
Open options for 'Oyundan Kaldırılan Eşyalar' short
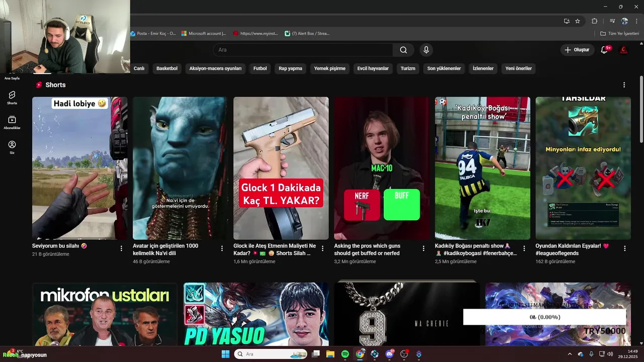click(x=624, y=248)
